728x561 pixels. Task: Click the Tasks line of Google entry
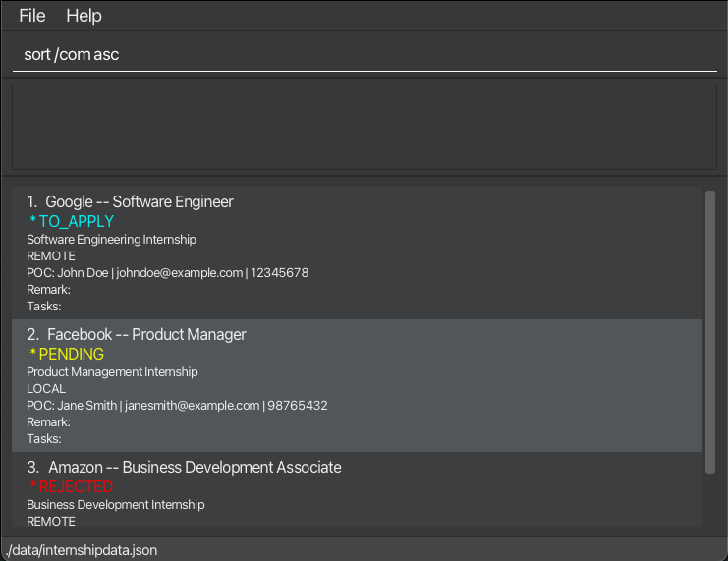coord(44,307)
